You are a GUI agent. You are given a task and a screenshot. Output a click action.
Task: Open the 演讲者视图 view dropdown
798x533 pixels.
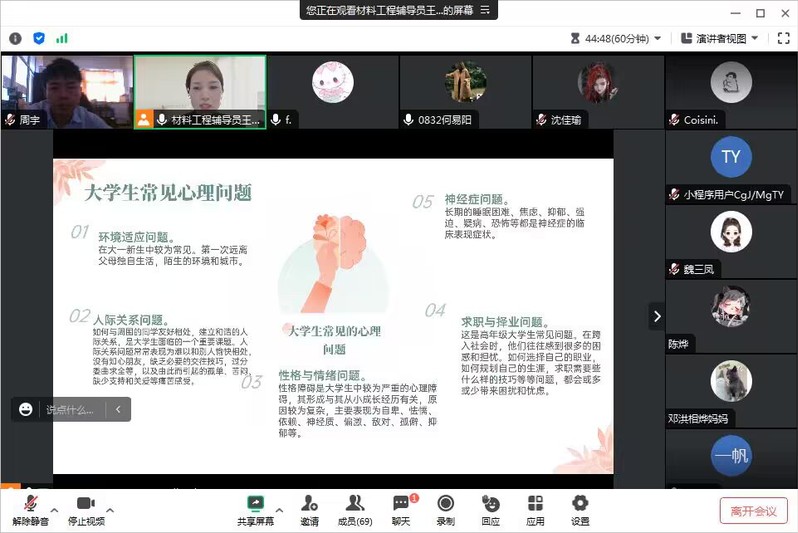click(719, 38)
